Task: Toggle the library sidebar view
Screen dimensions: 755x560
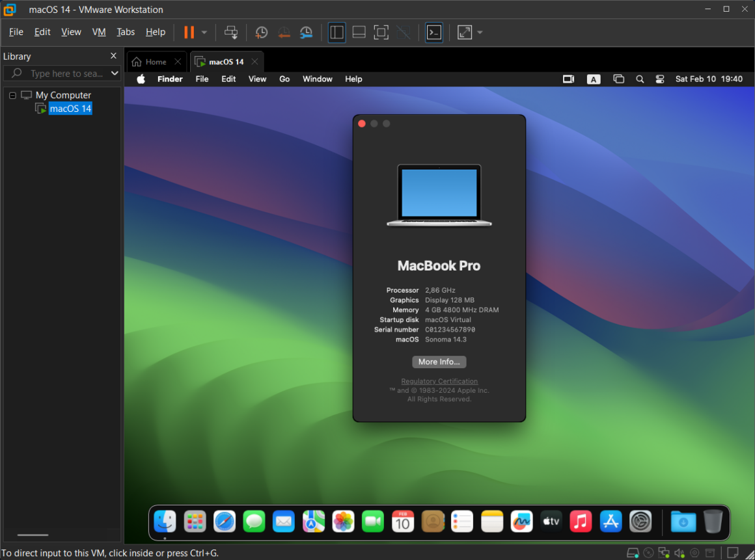Action: pos(336,33)
